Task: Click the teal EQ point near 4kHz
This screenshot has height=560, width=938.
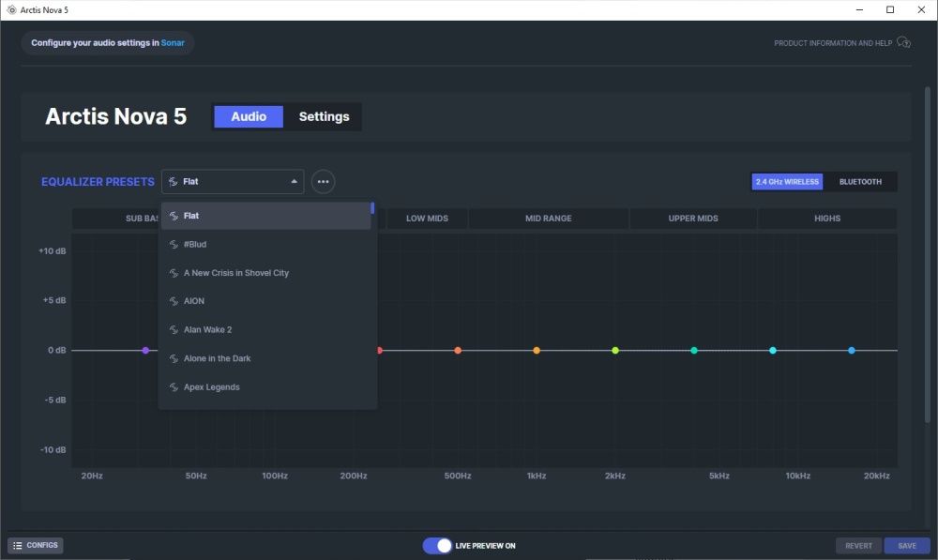Action: [694, 350]
